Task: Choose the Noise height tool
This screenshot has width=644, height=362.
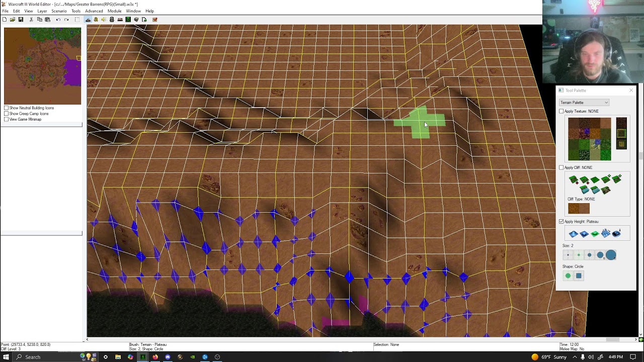Action: click(x=605, y=234)
